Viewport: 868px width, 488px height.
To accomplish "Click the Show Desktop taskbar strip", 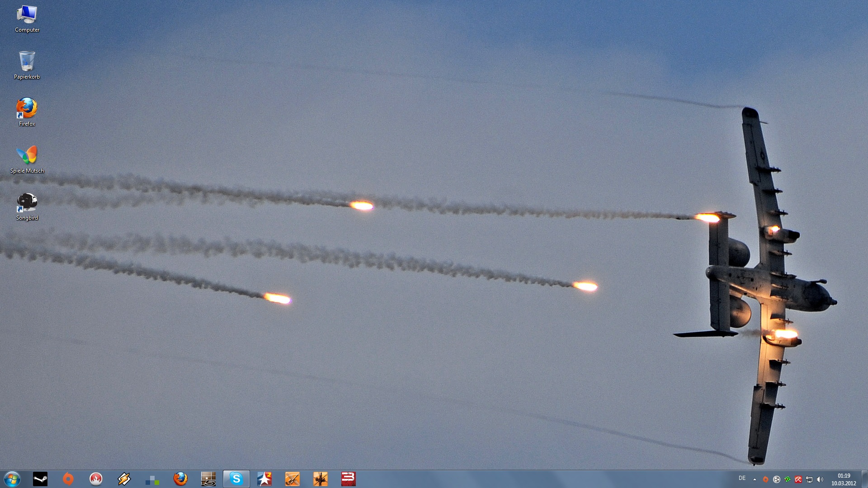I will [864, 479].
